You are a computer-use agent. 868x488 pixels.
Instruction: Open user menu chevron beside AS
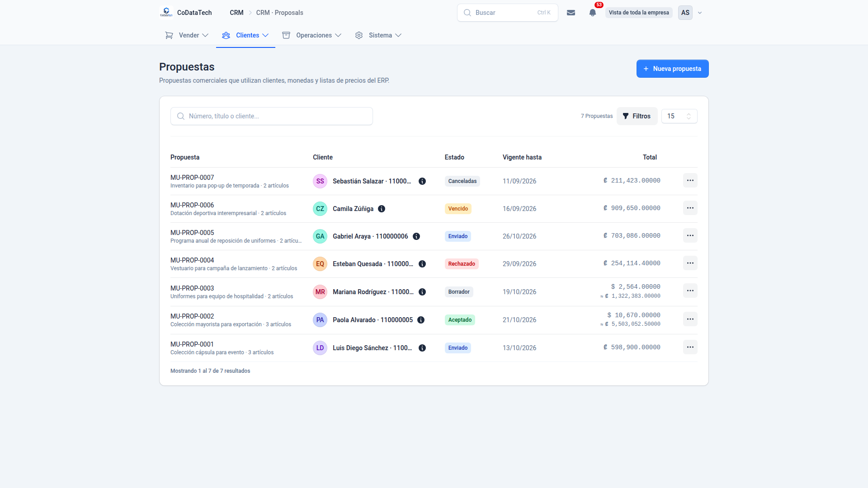(700, 13)
